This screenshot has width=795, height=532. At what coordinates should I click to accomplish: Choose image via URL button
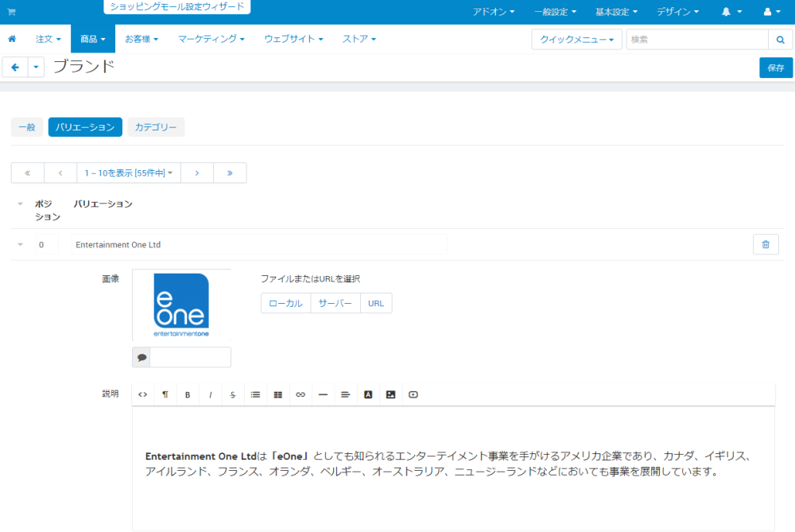pyautogui.click(x=376, y=303)
